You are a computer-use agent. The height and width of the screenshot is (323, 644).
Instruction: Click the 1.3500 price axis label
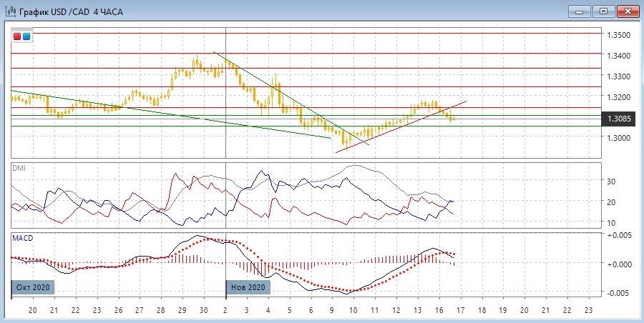tap(618, 35)
